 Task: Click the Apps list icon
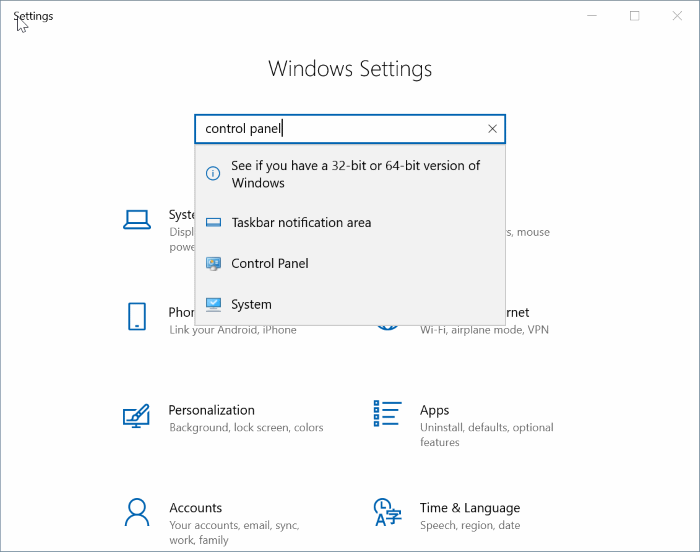(x=387, y=414)
